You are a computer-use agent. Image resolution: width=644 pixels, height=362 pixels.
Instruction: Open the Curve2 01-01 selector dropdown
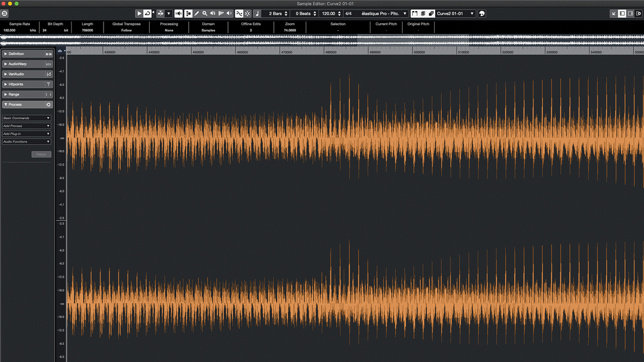(x=453, y=13)
